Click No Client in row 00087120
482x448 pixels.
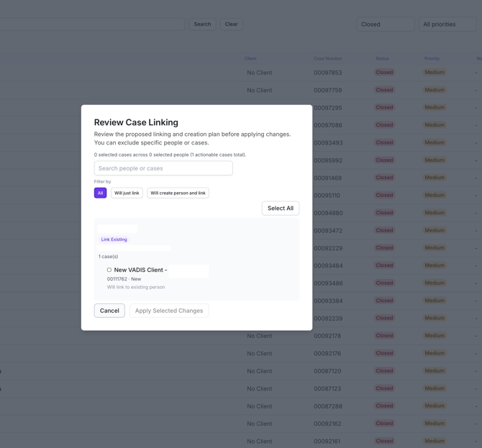pyautogui.click(x=260, y=371)
